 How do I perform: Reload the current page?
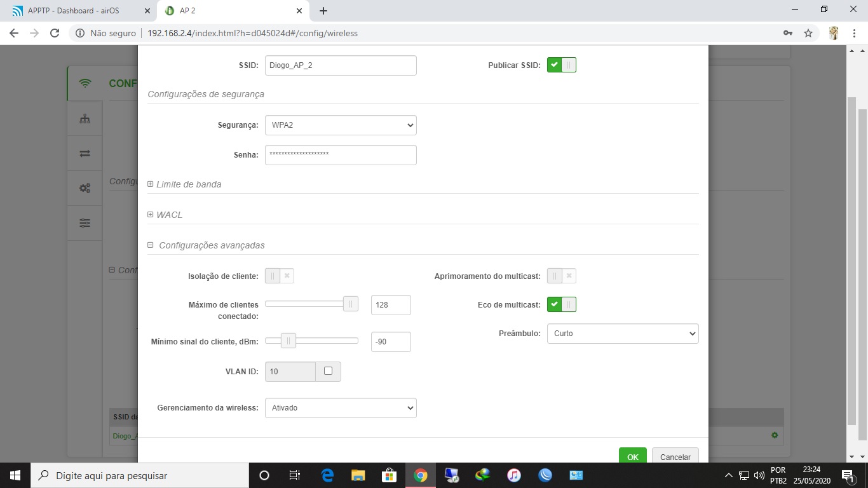[x=55, y=33]
